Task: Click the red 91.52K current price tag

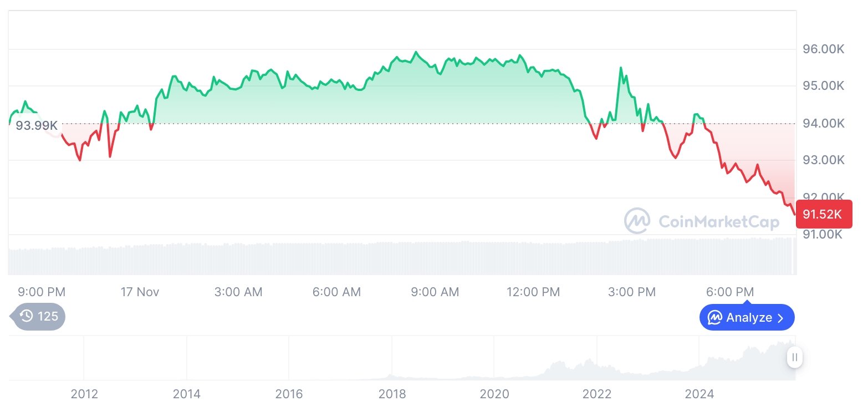Action: coord(823,214)
